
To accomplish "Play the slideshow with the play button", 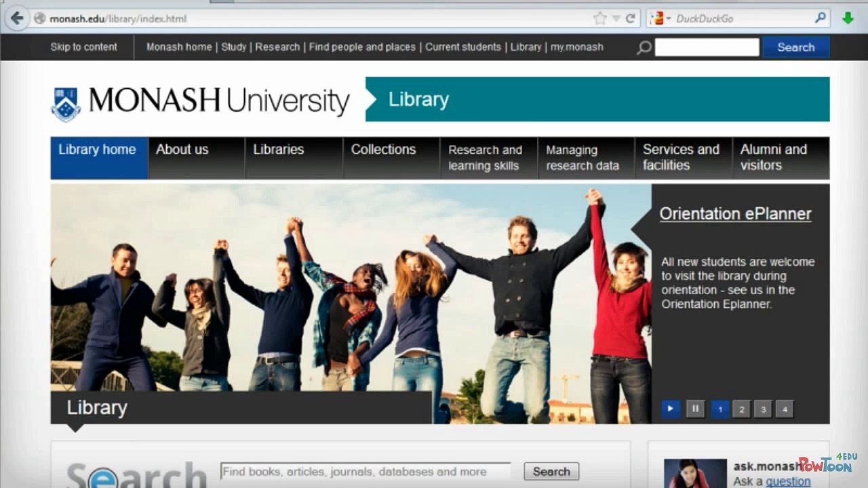I will click(x=671, y=409).
